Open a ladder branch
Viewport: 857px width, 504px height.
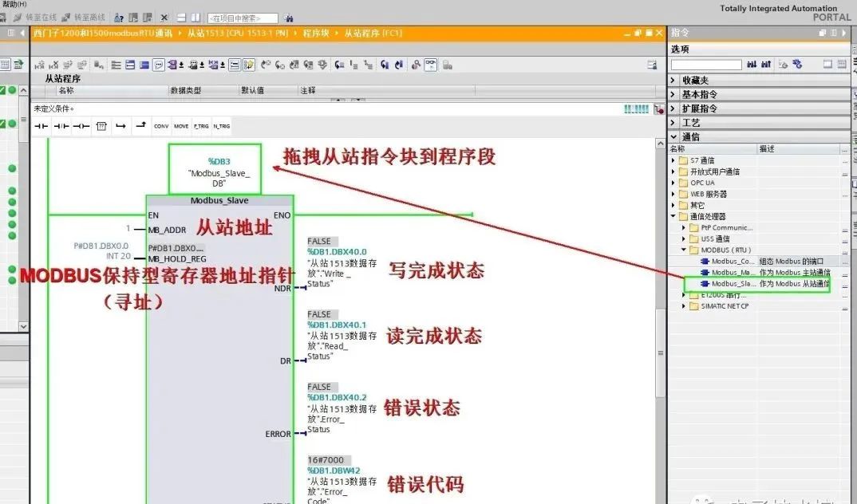click(x=120, y=126)
